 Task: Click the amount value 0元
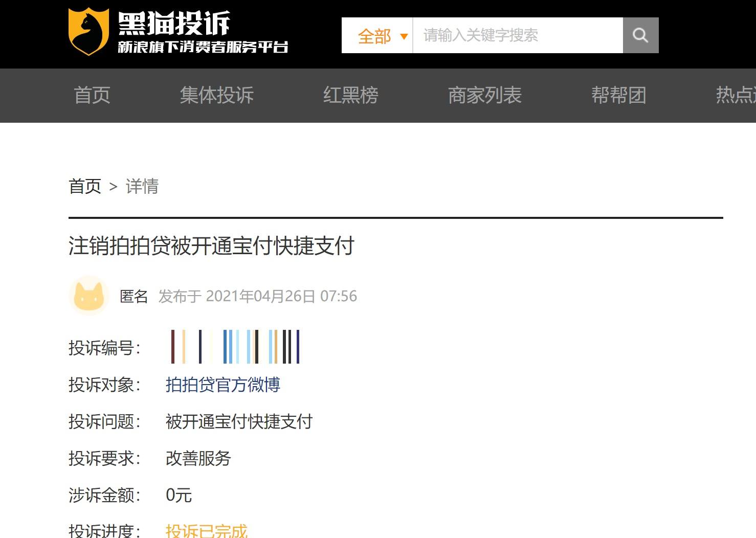[179, 495]
